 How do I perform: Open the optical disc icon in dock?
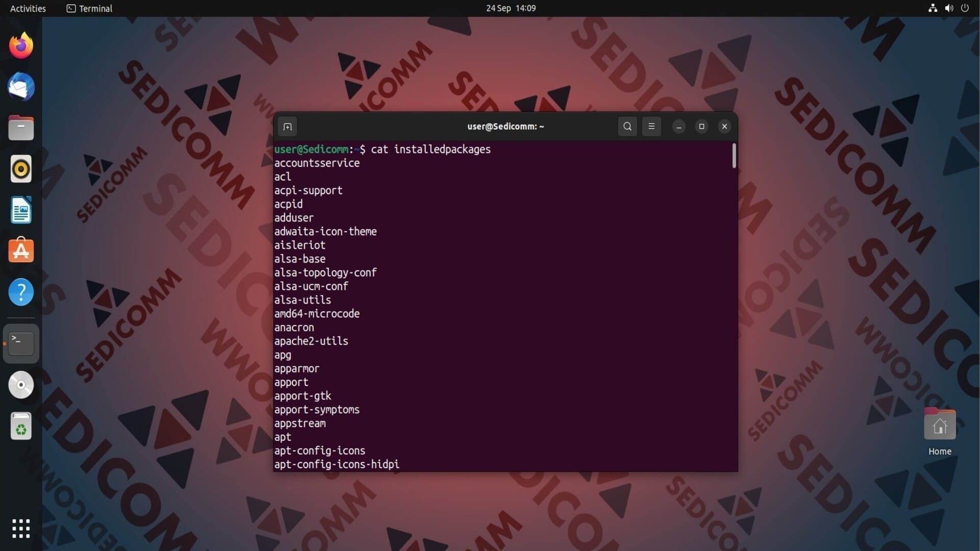point(21,385)
